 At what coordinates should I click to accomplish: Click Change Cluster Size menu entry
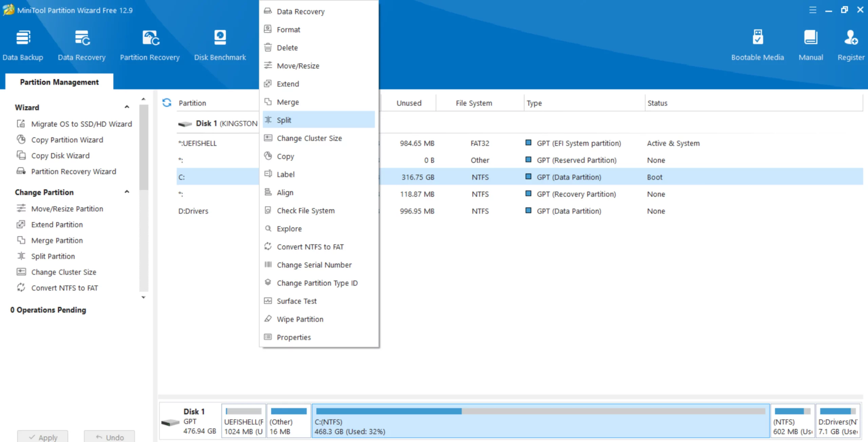309,138
